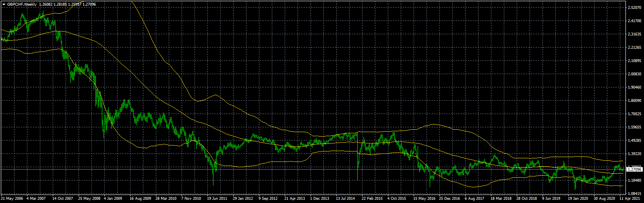Click the 2.31635 price scale label
The image size is (644, 203).
coord(634,34)
